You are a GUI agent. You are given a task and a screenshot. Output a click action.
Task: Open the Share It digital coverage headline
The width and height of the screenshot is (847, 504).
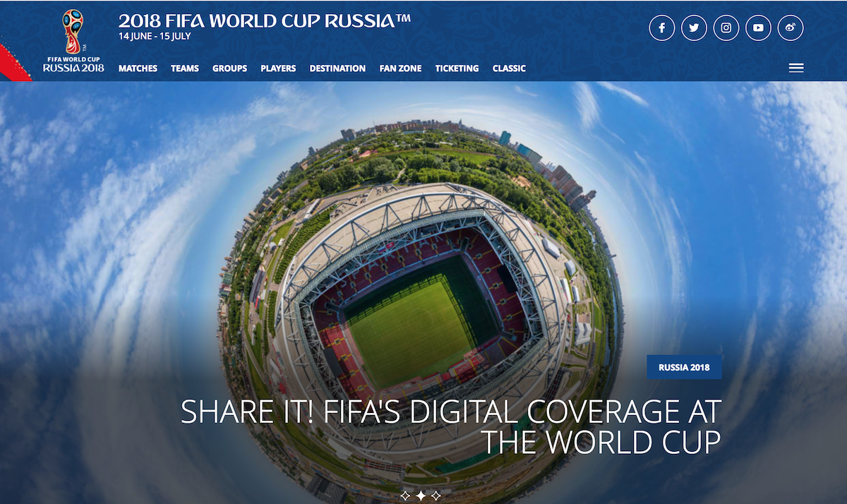451,426
